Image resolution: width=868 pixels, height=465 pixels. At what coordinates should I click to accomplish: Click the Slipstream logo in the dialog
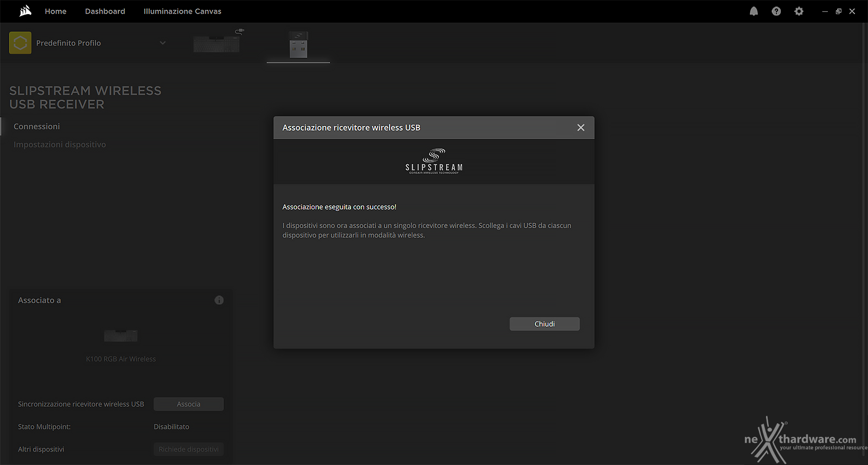click(x=434, y=161)
